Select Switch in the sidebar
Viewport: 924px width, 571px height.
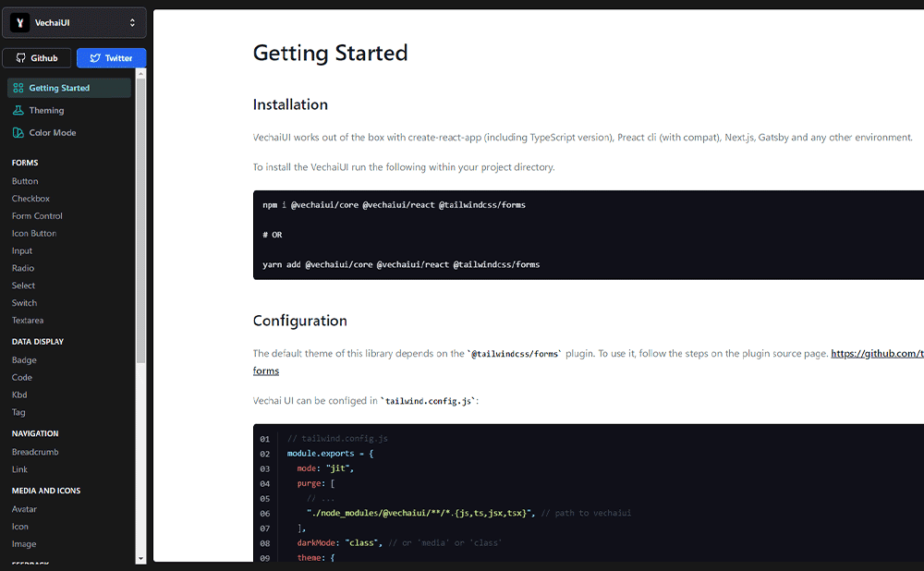coord(23,302)
